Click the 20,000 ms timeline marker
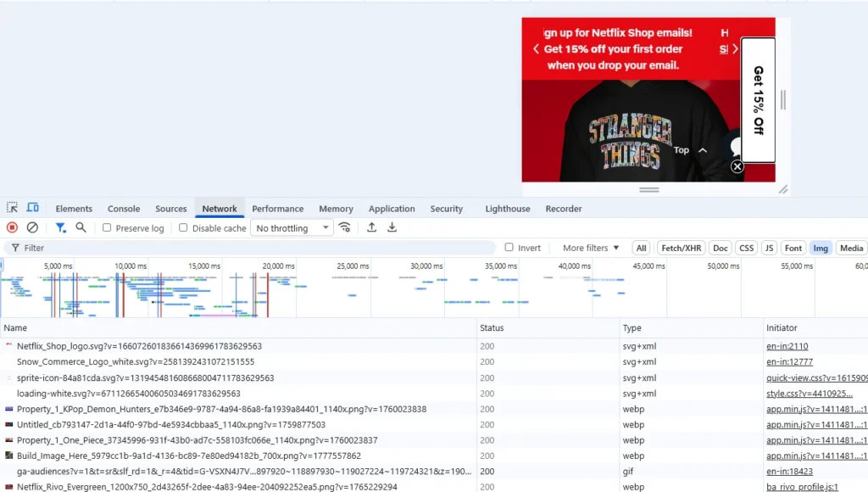 (x=278, y=266)
